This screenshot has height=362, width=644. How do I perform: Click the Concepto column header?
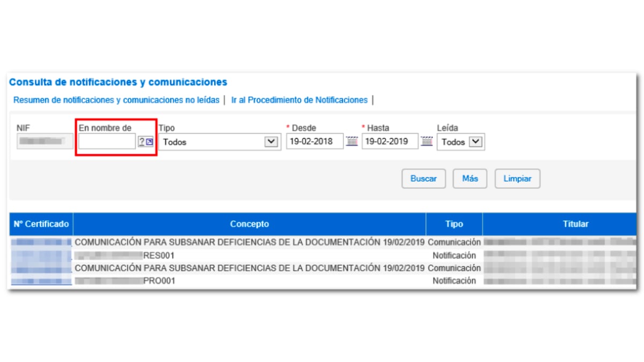250,224
